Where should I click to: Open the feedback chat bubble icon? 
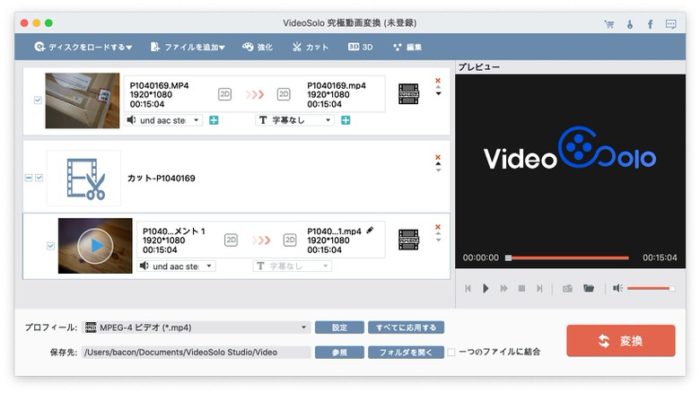click(671, 24)
